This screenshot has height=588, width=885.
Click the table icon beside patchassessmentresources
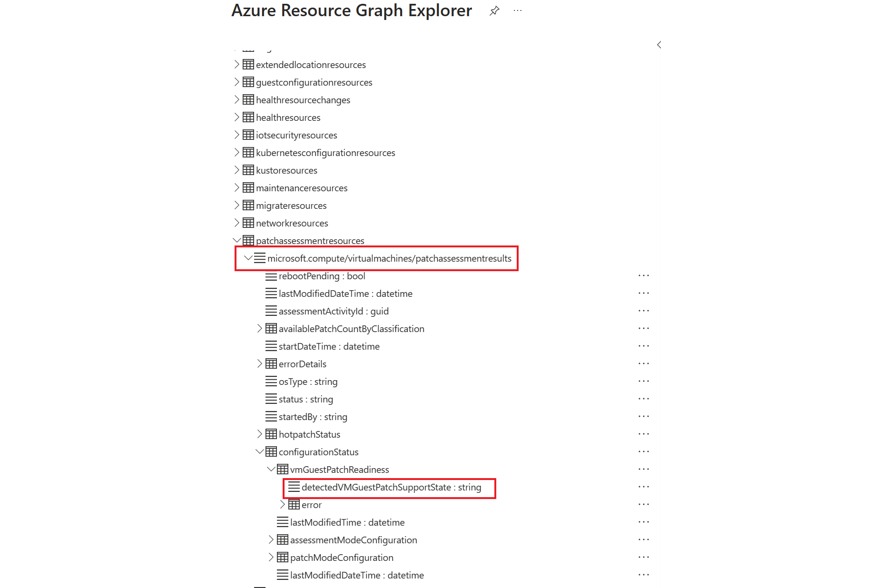click(x=248, y=240)
